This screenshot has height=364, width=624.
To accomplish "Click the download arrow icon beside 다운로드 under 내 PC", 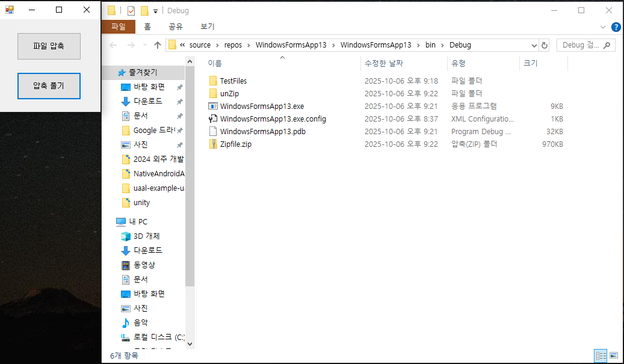I will pos(125,251).
